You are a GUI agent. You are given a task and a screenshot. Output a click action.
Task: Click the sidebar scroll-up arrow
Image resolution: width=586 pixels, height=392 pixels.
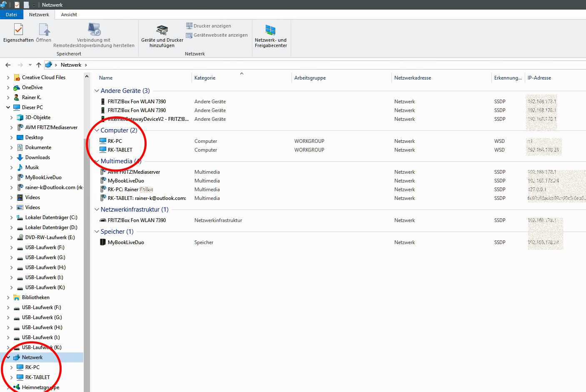point(87,76)
